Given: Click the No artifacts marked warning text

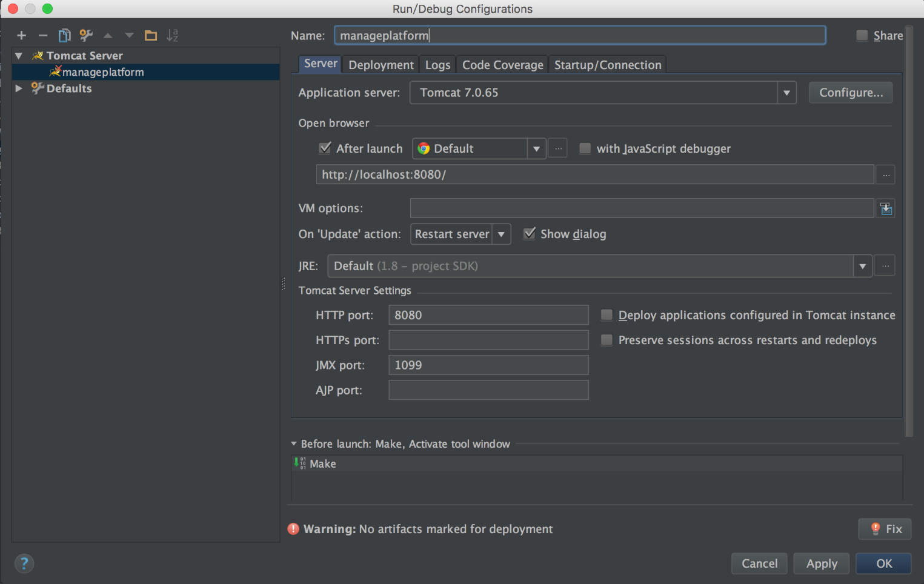Looking at the screenshot, I should click(x=456, y=529).
